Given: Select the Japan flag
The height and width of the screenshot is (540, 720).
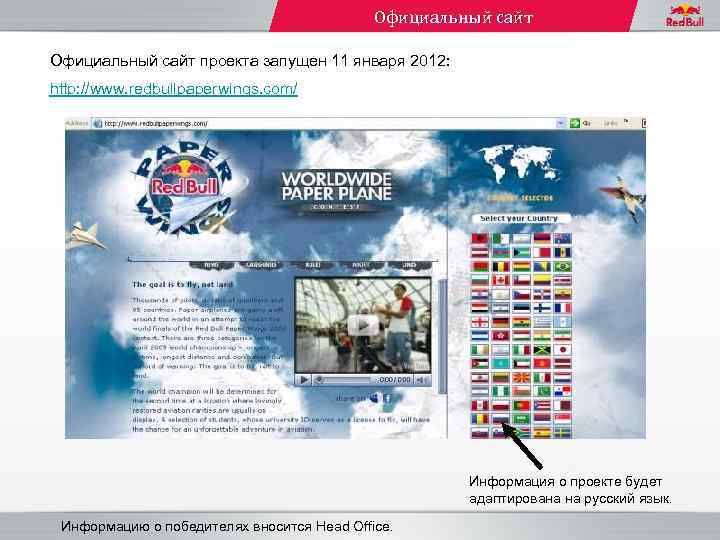Looking at the screenshot, I should [562, 350].
